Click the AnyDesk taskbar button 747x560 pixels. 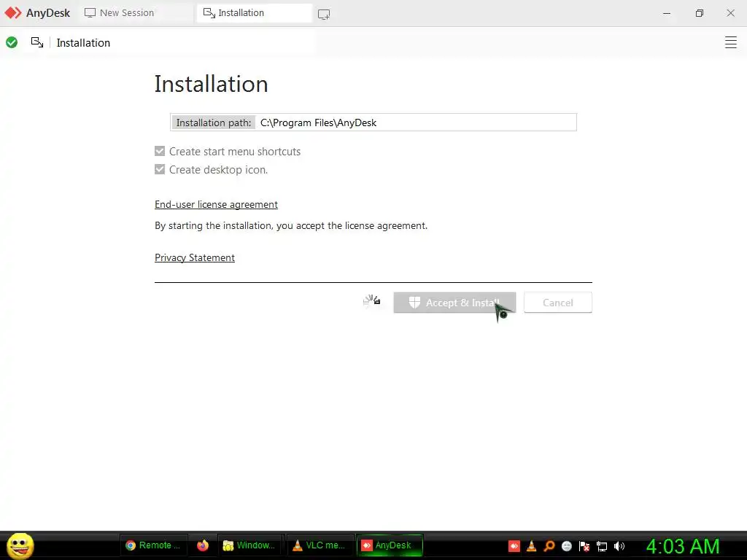point(390,545)
